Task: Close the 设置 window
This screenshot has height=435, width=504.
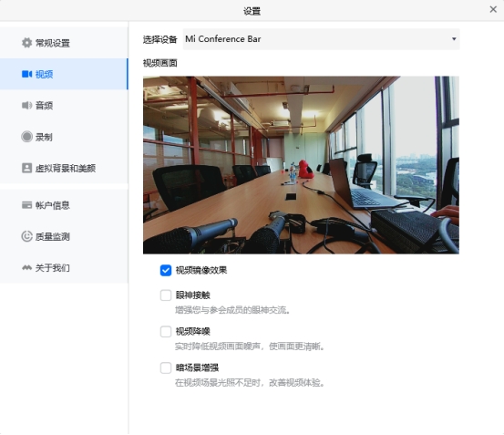Action: [493, 9]
